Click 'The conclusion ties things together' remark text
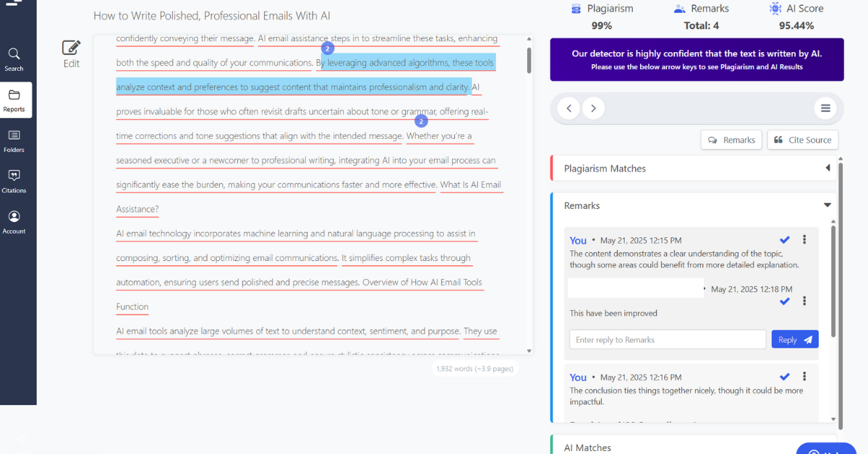Viewport: 868px width, 454px height. tap(686, 396)
